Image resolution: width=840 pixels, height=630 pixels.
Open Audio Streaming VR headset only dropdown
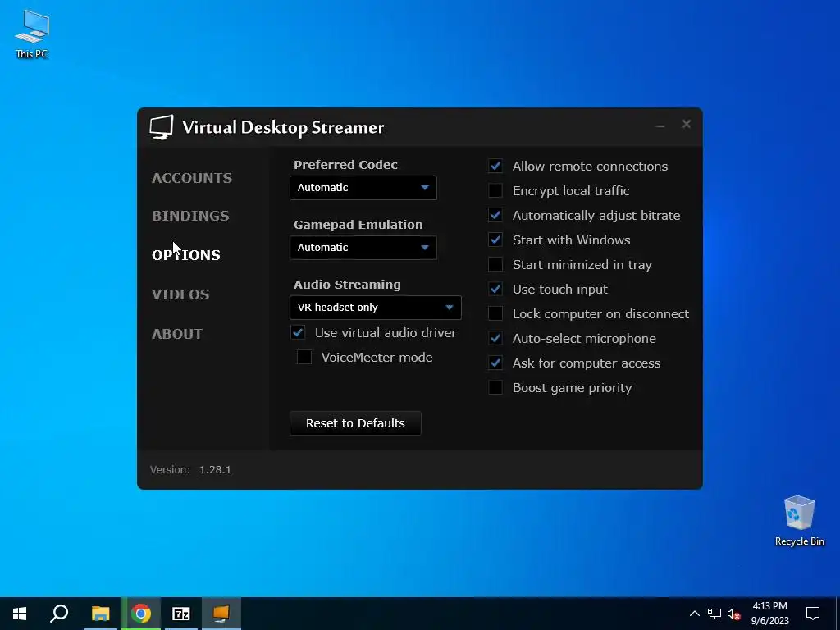point(376,308)
